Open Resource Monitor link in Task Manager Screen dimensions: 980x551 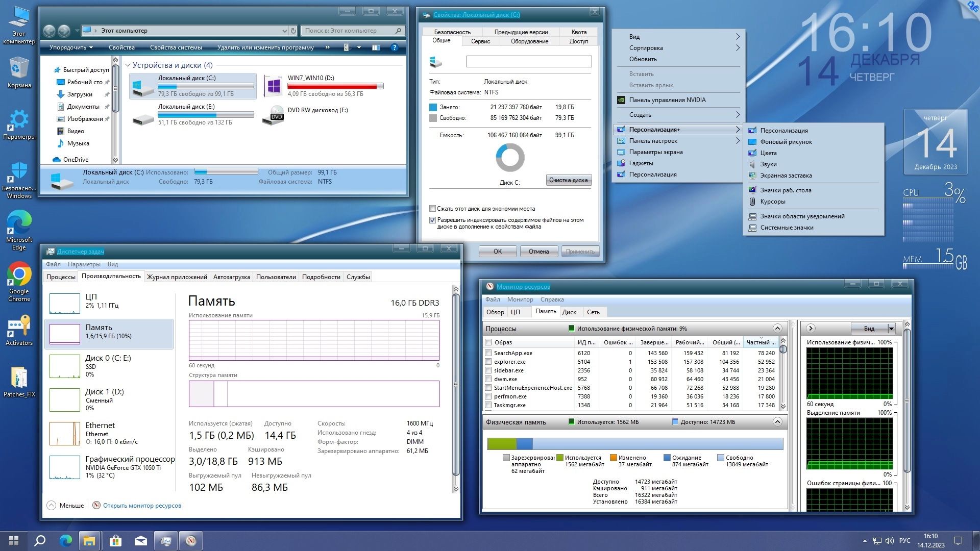[x=141, y=506]
